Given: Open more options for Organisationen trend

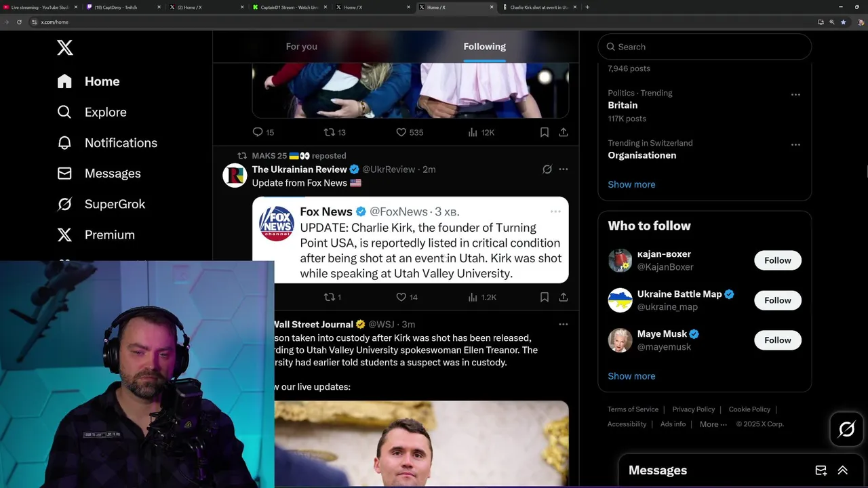Looking at the screenshot, I should pos(795,144).
